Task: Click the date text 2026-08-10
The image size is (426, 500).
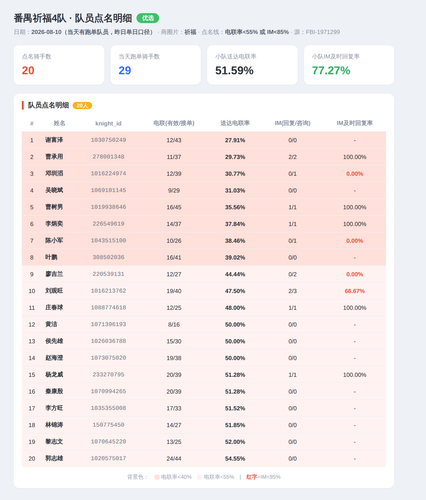Action: (x=46, y=32)
